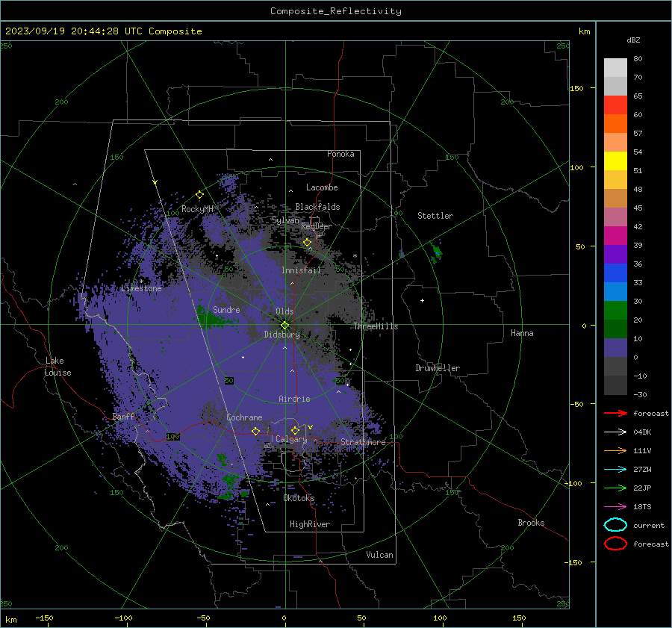Screen dimensions: 672x628
Task: Click the Composite_Reflectivity title text
Action: pos(335,11)
